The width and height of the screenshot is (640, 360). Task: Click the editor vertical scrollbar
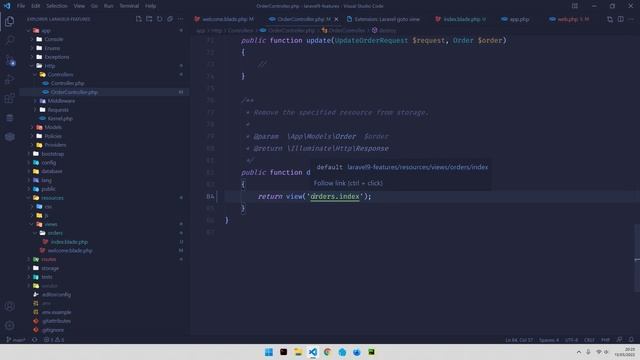point(637,258)
